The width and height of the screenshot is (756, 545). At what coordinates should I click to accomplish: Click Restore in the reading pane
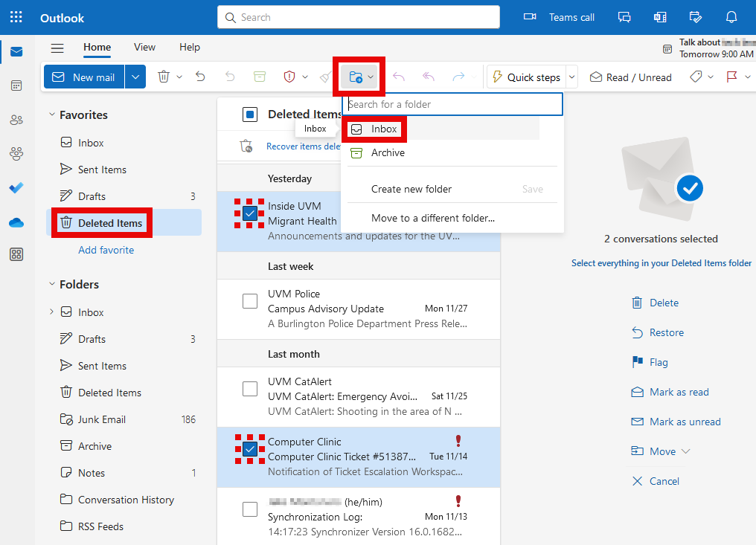[666, 332]
